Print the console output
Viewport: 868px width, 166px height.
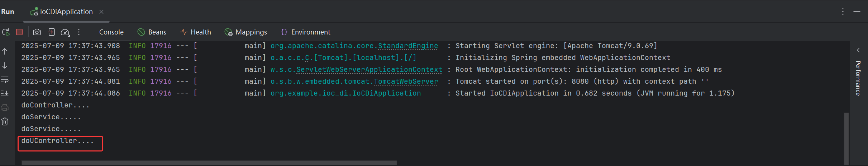(x=5, y=107)
